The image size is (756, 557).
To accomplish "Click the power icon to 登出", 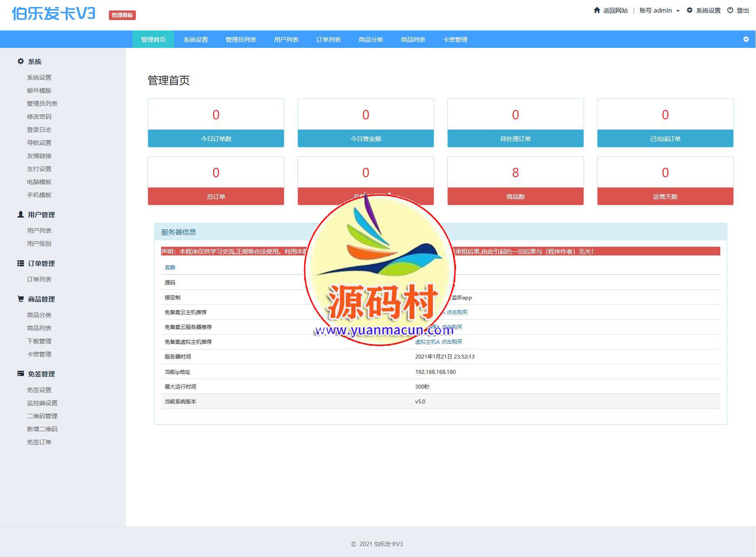I will click(730, 10).
